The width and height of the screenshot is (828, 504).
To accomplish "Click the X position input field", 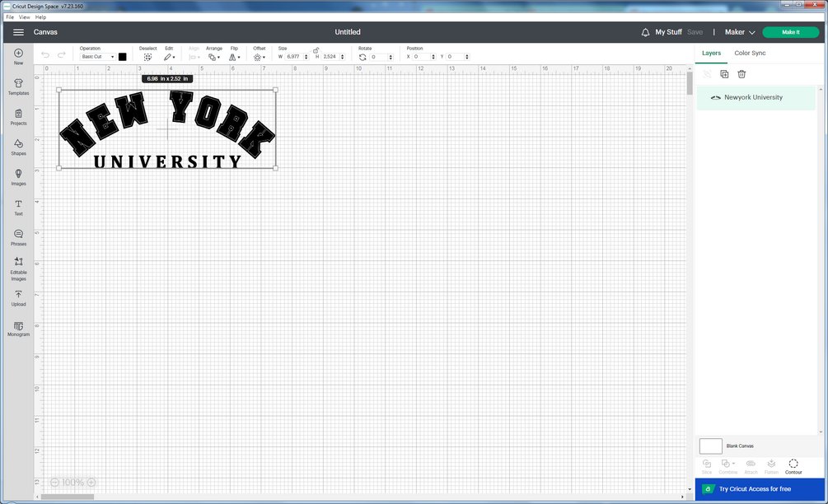I will (421, 57).
